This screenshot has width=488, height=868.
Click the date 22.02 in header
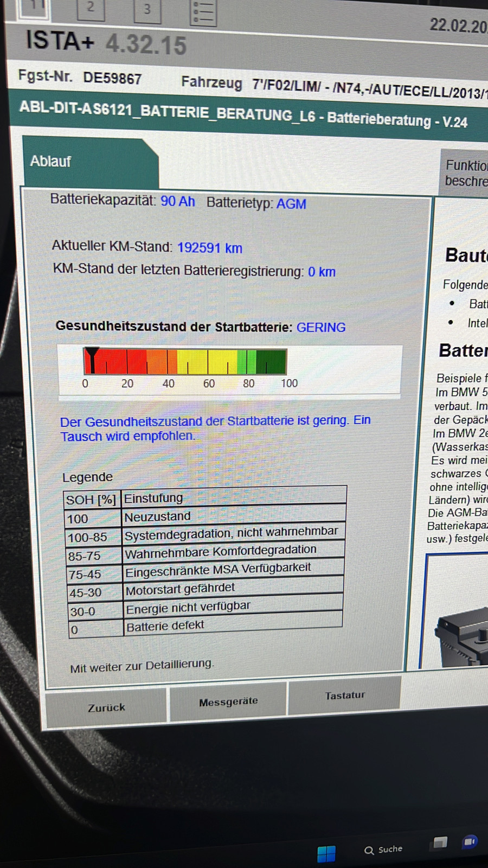(458, 25)
